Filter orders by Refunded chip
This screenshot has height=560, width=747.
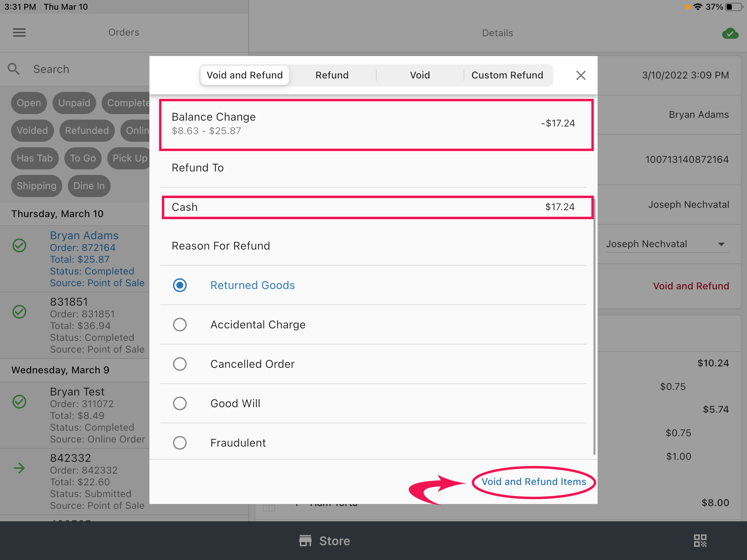[87, 130]
